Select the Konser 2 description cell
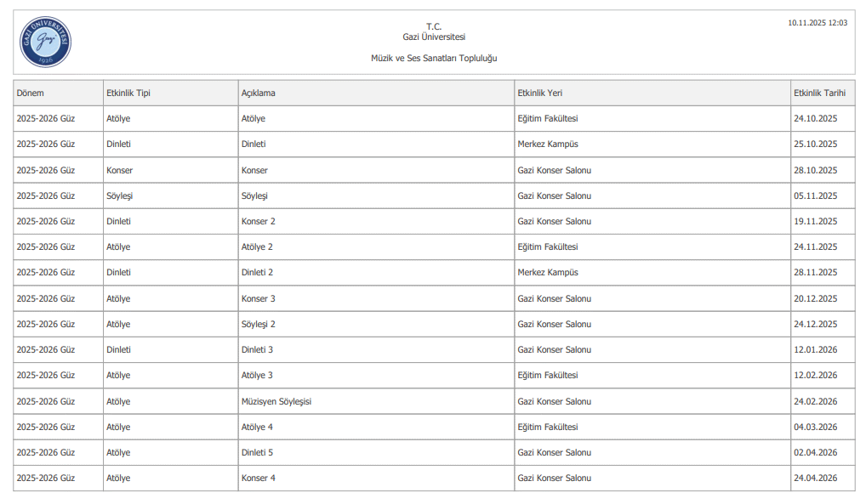The height and width of the screenshot is (504, 866). tap(259, 221)
